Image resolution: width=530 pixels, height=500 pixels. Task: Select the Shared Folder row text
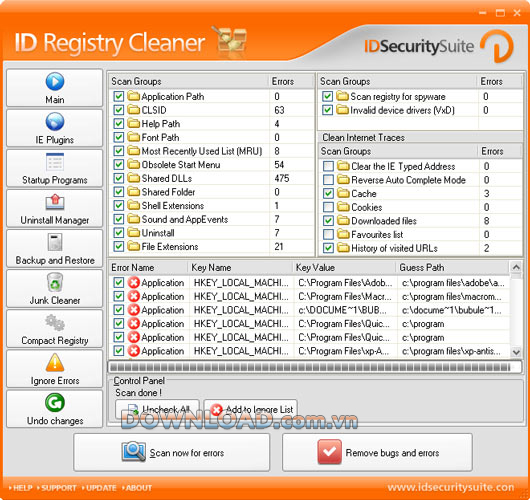point(168,192)
